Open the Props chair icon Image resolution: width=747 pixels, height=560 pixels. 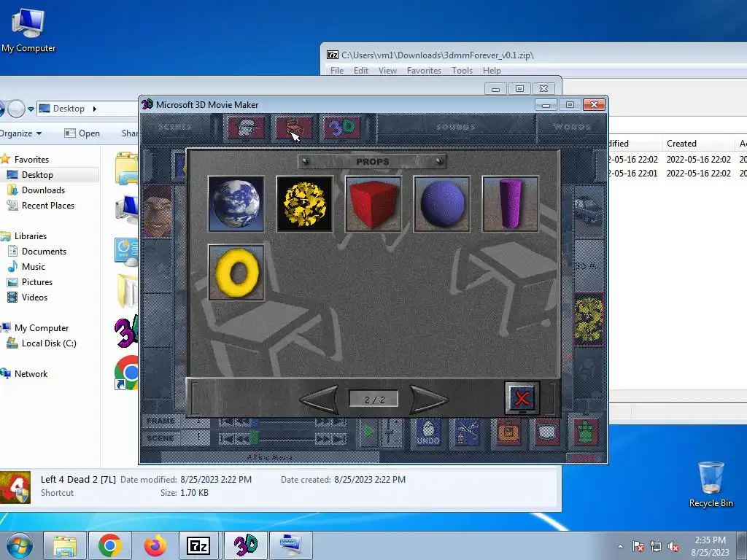point(294,127)
